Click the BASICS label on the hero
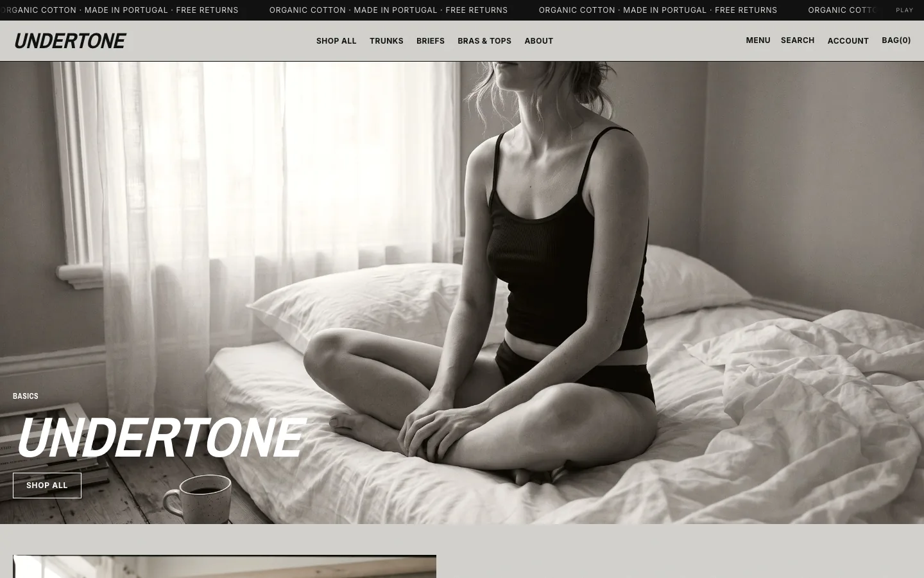The image size is (924, 578). coord(26,396)
